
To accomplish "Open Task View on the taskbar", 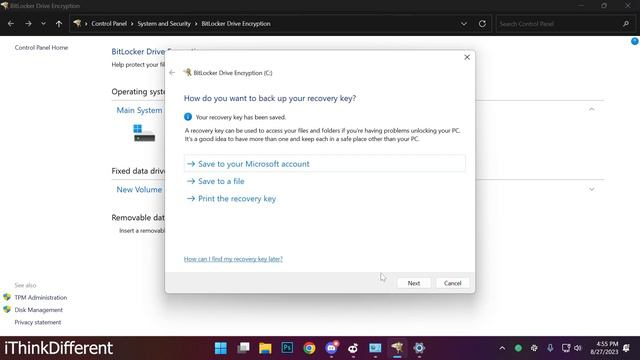I will pos(243,348).
